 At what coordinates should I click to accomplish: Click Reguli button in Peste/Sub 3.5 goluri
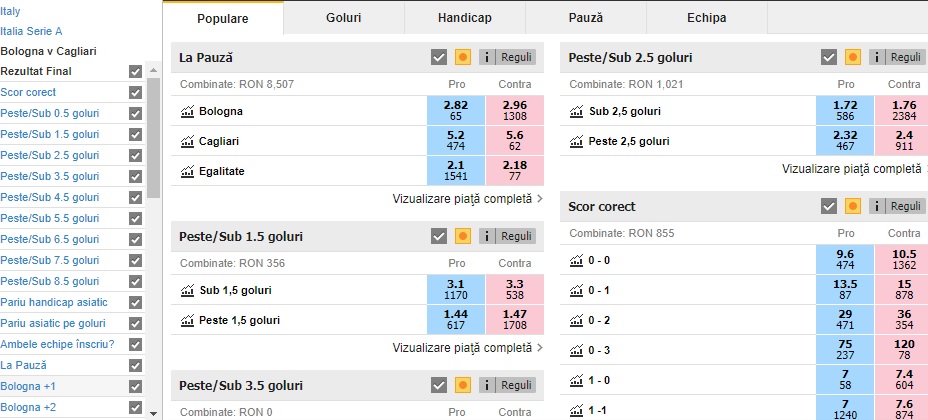516,385
